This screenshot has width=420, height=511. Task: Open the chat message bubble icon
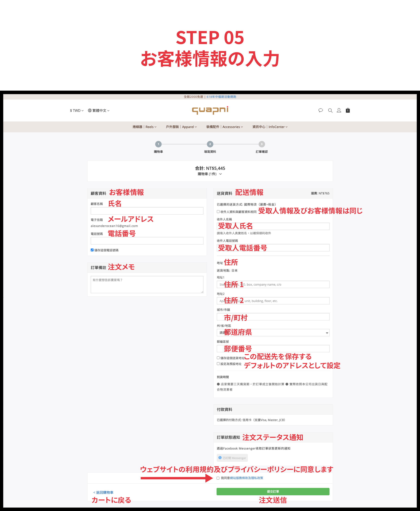click(321, 110)
